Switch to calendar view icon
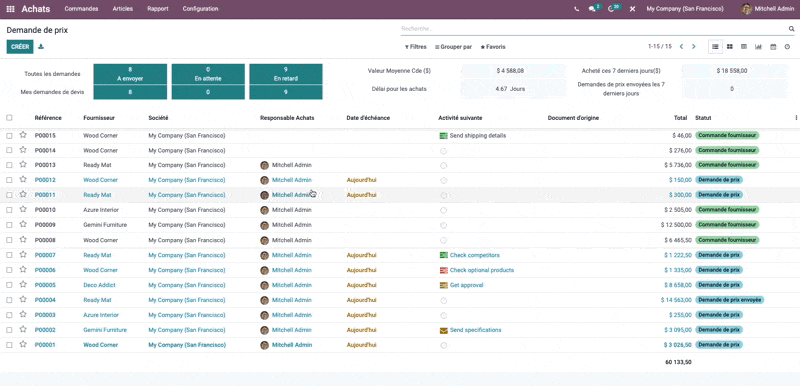 coord(773,46)
